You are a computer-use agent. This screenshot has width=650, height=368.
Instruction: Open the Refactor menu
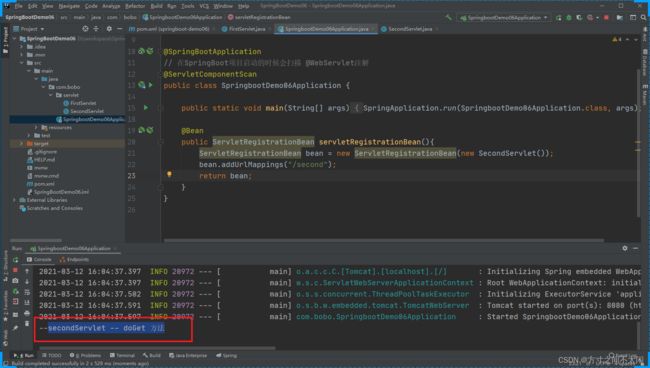135,6
